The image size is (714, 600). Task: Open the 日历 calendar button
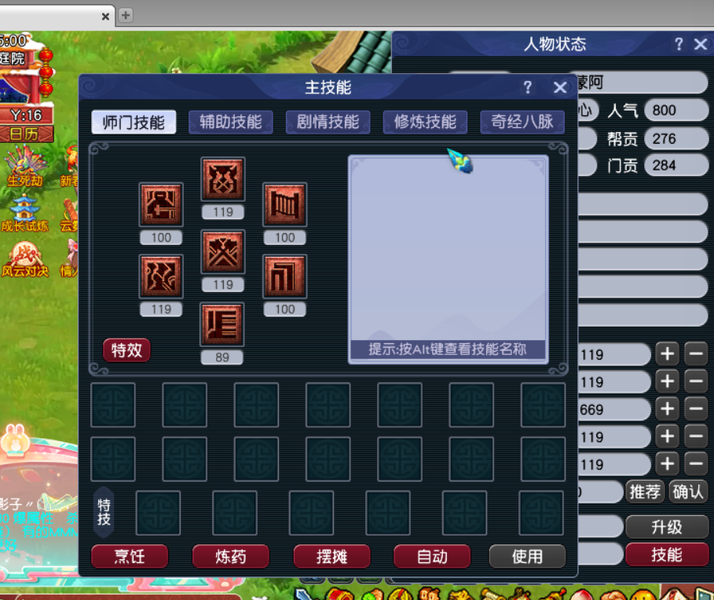pos(24,132)
